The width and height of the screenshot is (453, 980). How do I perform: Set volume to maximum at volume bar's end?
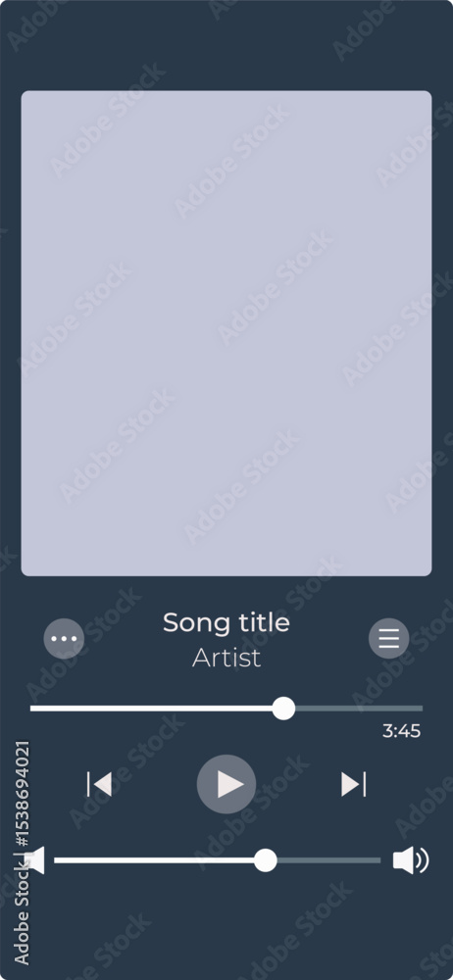click(379, 860)
